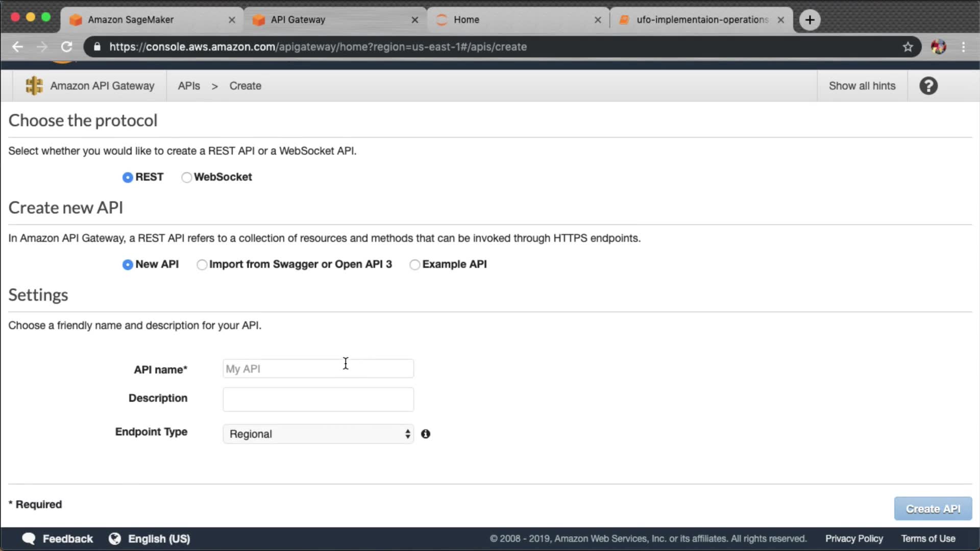The height and width of the screenshot is (551, 980).
Task: Click the Amazon API Gateway logo icon
Action: click(34, 86)
